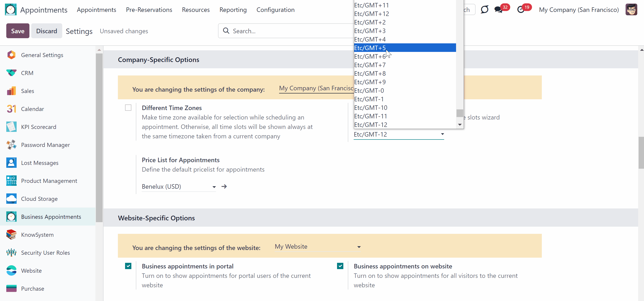The image size is (644, 301).
Task: Click sidebar scroll-up arrow
Action: 99,50
